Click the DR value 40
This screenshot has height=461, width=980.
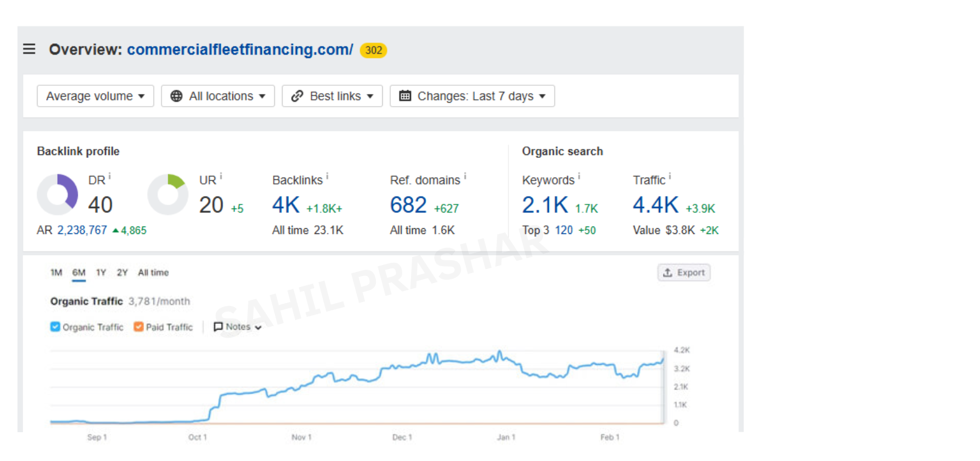[x=100, y=205]
